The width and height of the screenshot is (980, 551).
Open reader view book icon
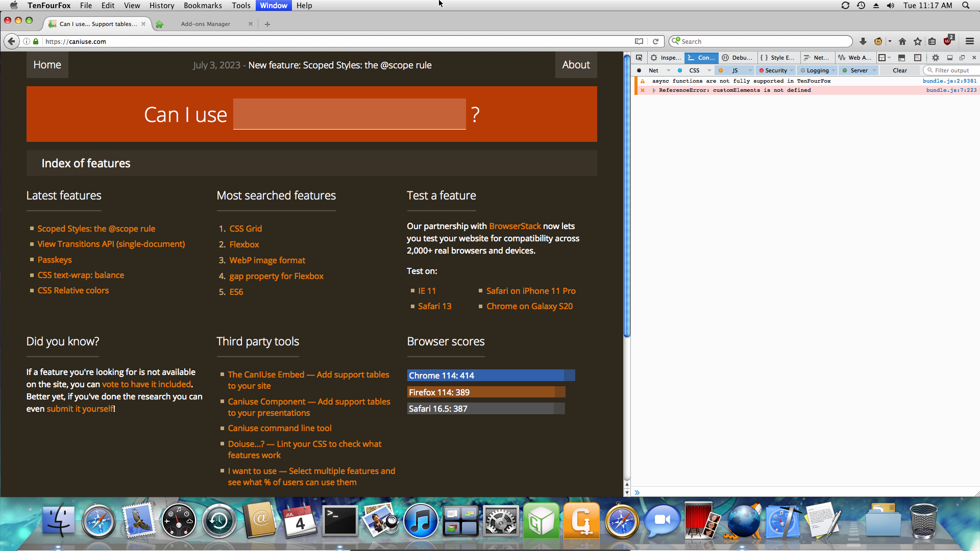click(x=639, y=41)
